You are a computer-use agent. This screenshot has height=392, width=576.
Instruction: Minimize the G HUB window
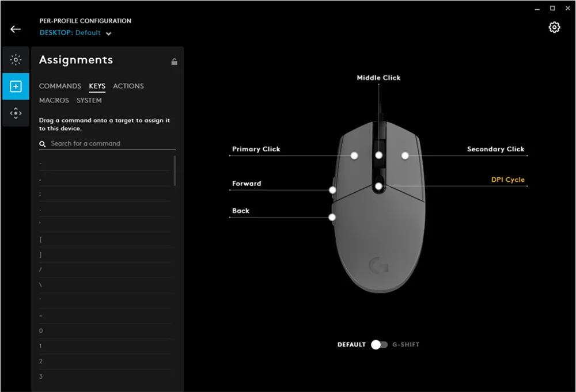tap(537, 9)
